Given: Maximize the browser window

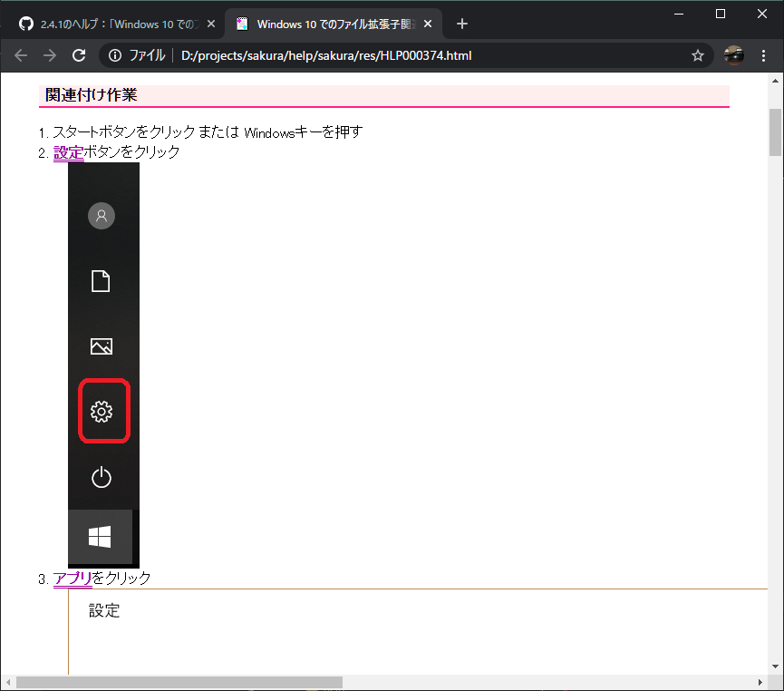Looking at the screenshot, I should [721, 14].
